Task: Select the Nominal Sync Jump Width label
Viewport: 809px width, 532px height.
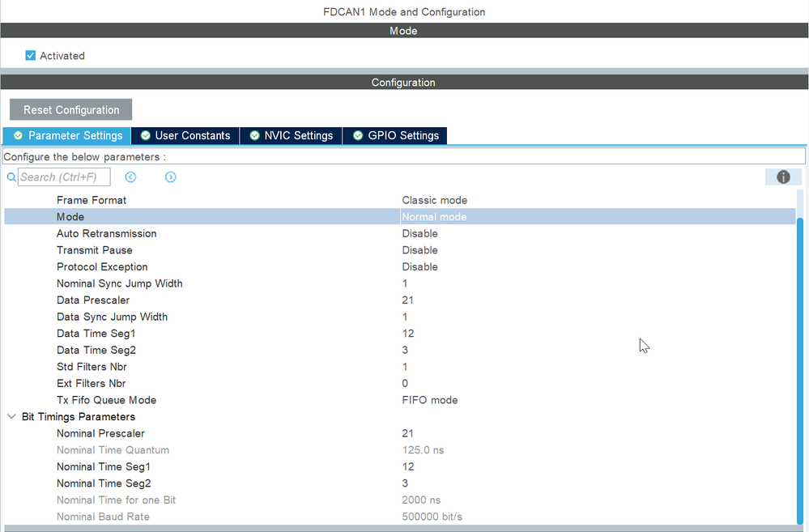Action: pos(120,283)
